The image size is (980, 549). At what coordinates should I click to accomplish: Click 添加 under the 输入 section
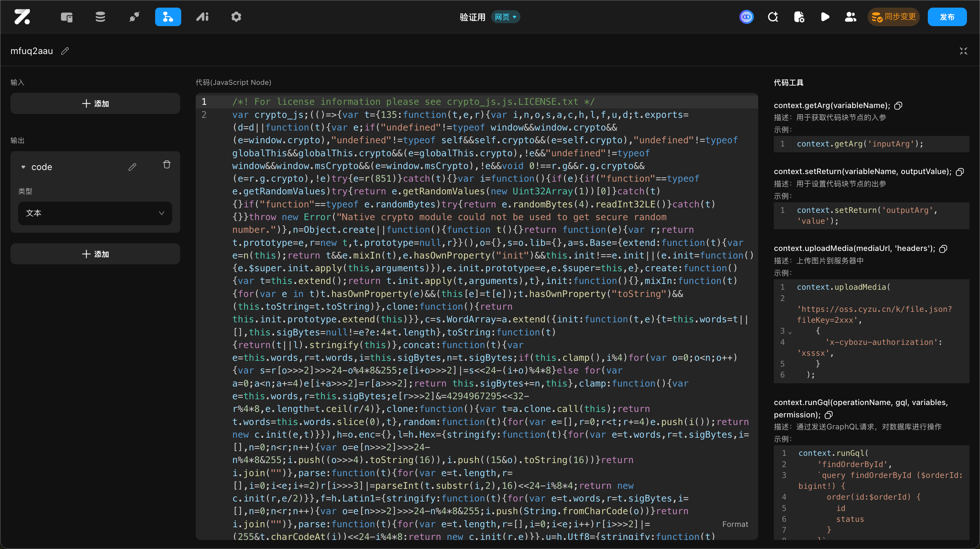[95, 104]
